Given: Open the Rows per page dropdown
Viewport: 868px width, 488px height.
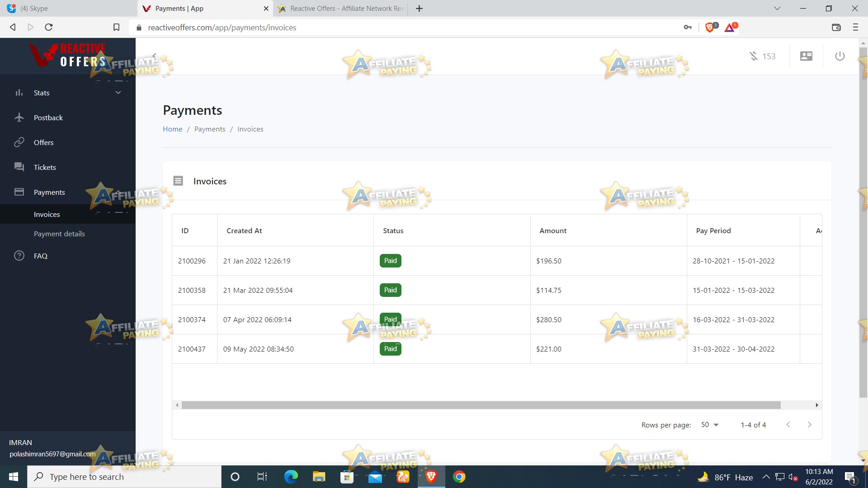Looking at the screenshot, I should coord(710,425).
